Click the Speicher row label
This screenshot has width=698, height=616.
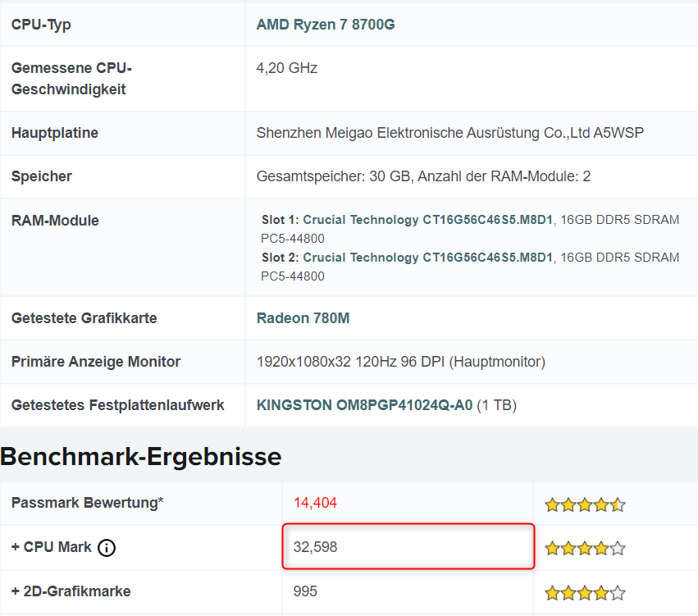click(41, 176)
